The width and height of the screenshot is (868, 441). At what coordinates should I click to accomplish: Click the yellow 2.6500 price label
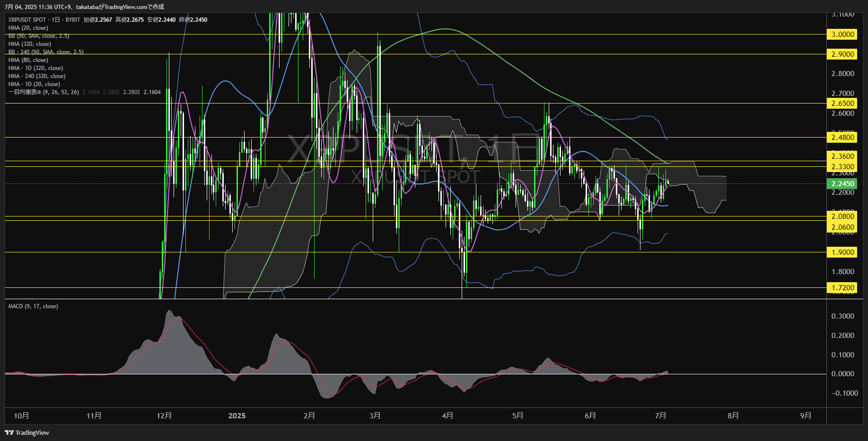click(x=842, y=103)
